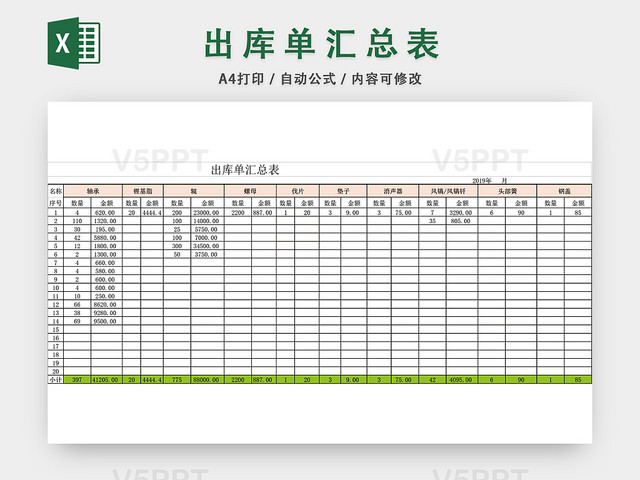
Task: Click the 风镐/风镐钎 column group header
Action: pos(448,191)
